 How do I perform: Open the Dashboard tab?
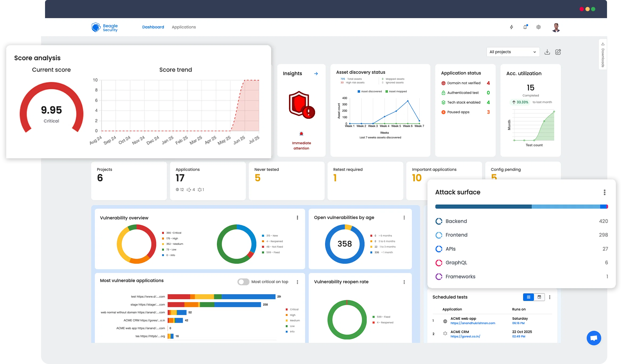(x=153, y=27)
